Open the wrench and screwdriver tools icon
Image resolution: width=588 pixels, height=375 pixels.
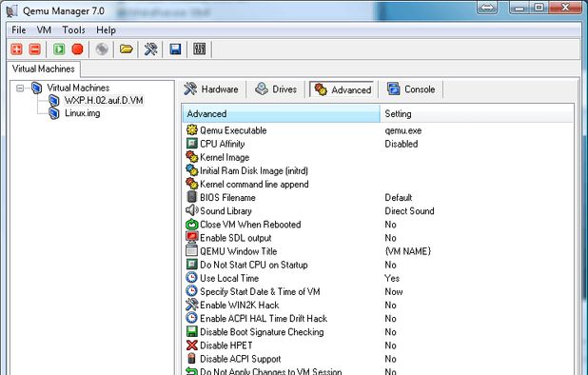tap(150, 49)
